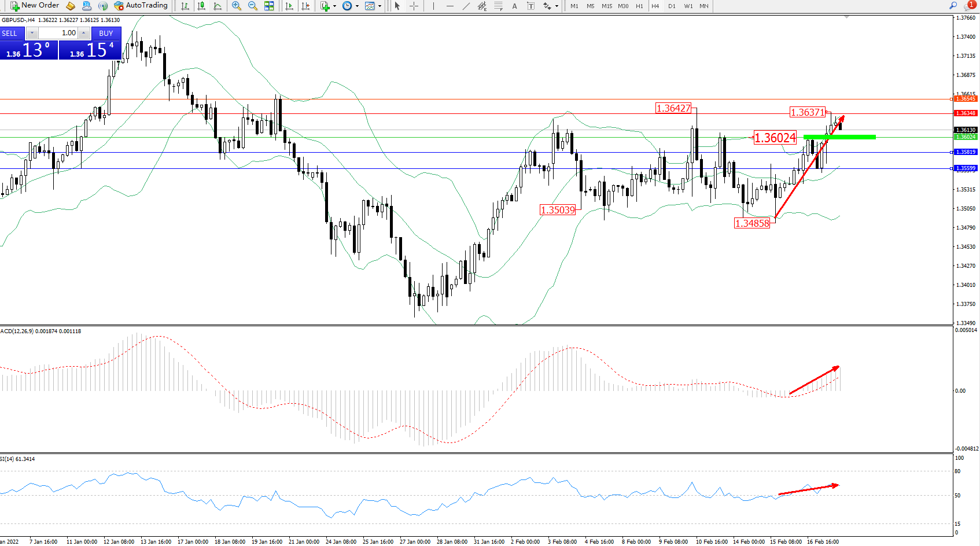Switch chart to candlestick mode
The width and height of the screenshot is (980, 546).
[201, 6]
